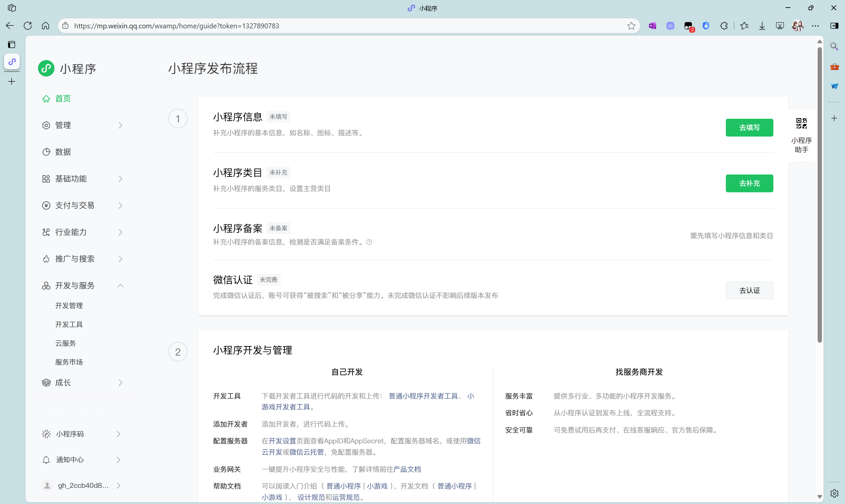
Task: Open sidebar toolbox icon
Action: coord(834,67)
